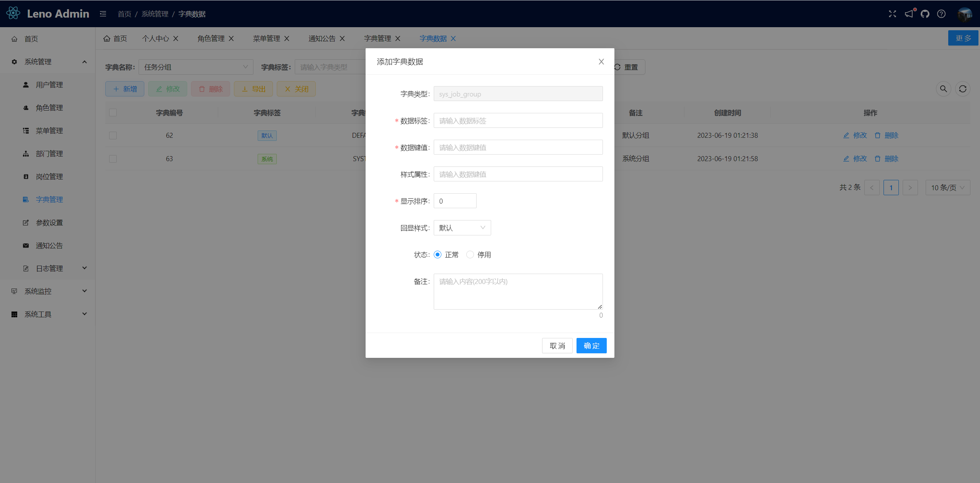Toggle fullscreen mode icon
980x483 pixels.
pyautogui.click(x=892, y=14)
